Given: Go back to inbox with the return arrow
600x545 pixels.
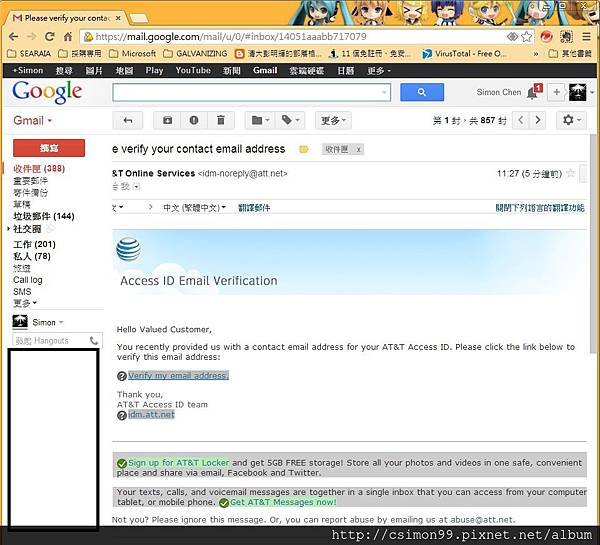Looking at the screenshot, I should coord(128,121).
